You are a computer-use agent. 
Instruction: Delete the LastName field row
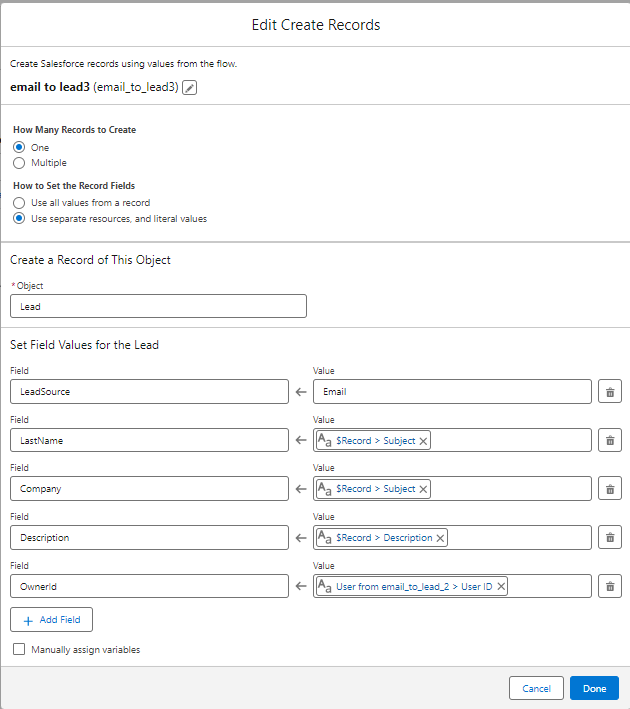(609, 440)
